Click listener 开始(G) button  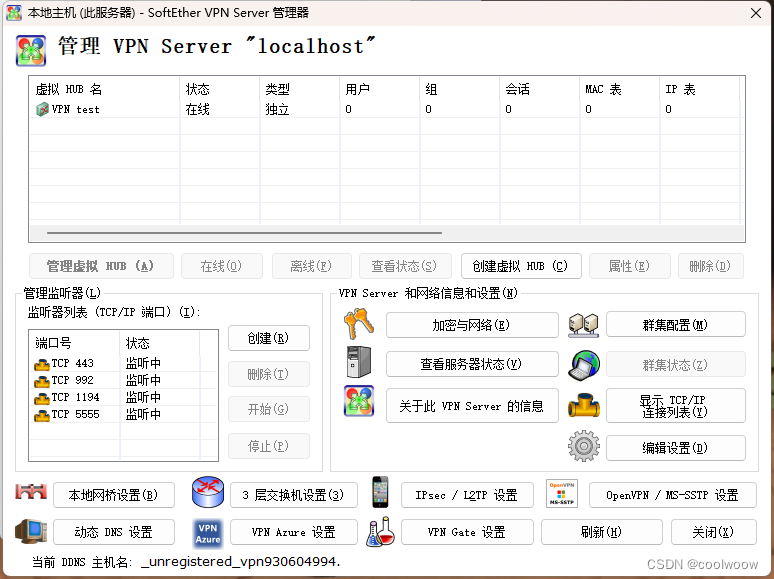[269, 409]
